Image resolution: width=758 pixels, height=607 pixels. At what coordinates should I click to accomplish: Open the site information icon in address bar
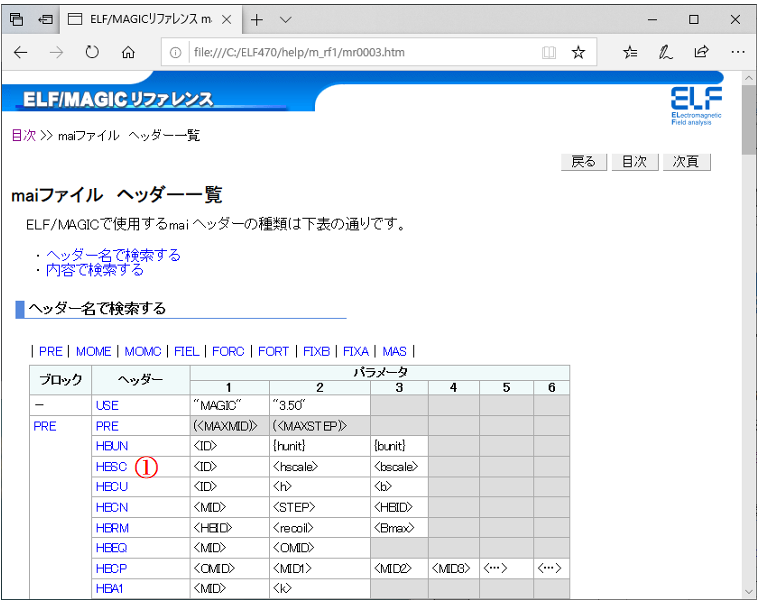175,52
